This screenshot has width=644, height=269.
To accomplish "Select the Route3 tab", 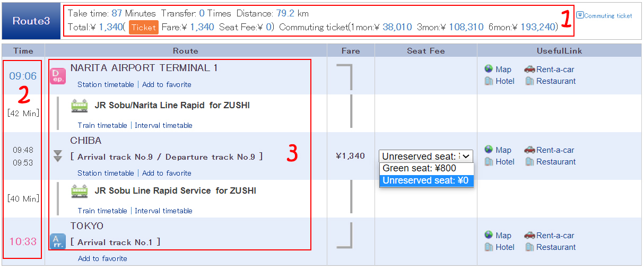I will pyautogui.click(x=31, y=21).
